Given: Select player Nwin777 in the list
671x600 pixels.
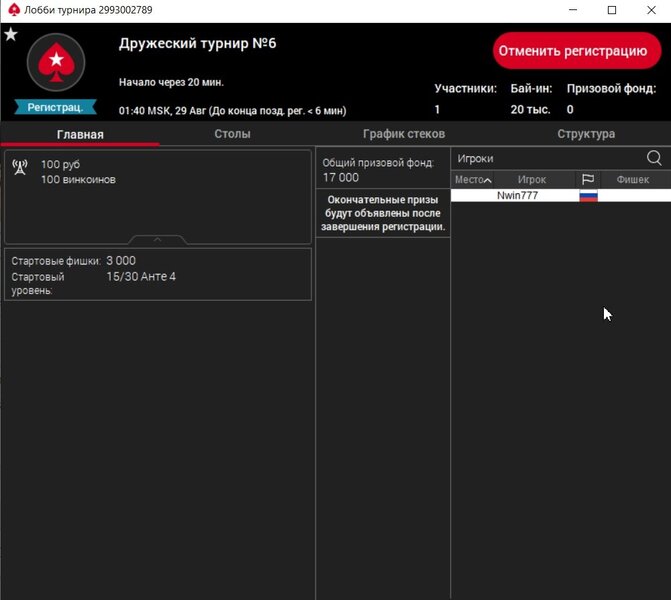Looking at the screenshot, I should (x=517, y=196).
